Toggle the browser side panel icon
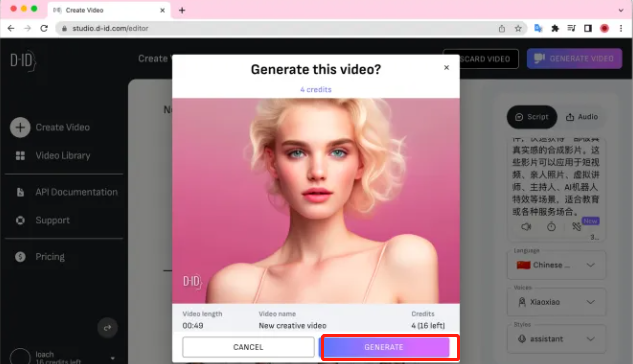This screenshot has width=633, height=364. (x=588, y=28)
